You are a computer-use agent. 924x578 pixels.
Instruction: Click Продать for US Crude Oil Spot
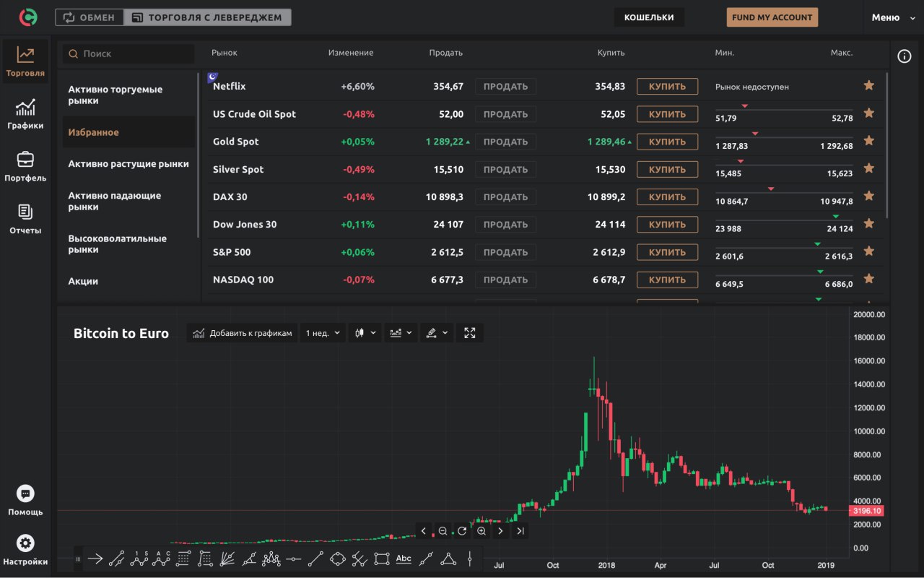tap(505, 114)
